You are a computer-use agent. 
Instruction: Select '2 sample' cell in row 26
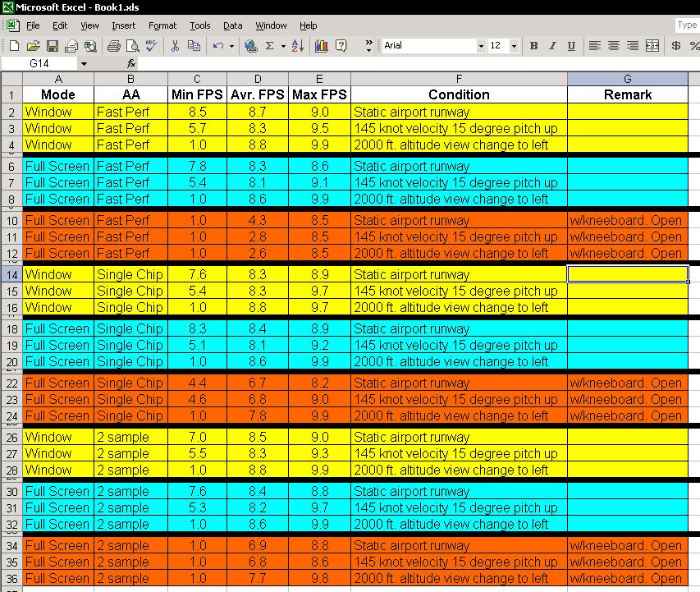[130, 437]
